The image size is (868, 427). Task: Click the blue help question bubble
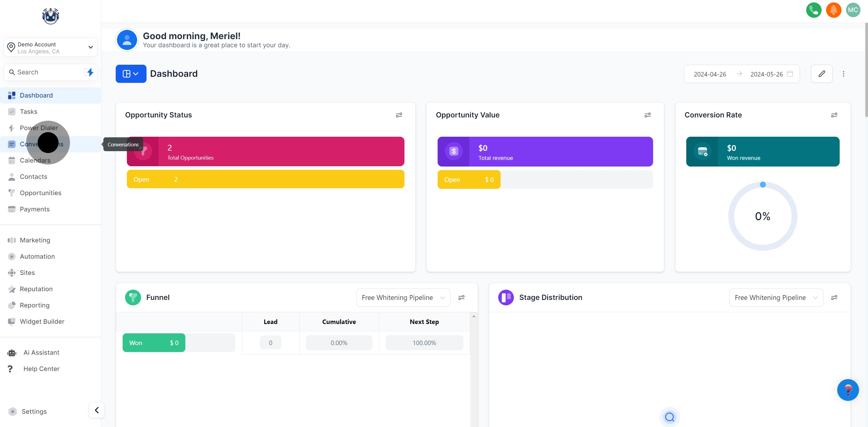[x=848, y=390]
